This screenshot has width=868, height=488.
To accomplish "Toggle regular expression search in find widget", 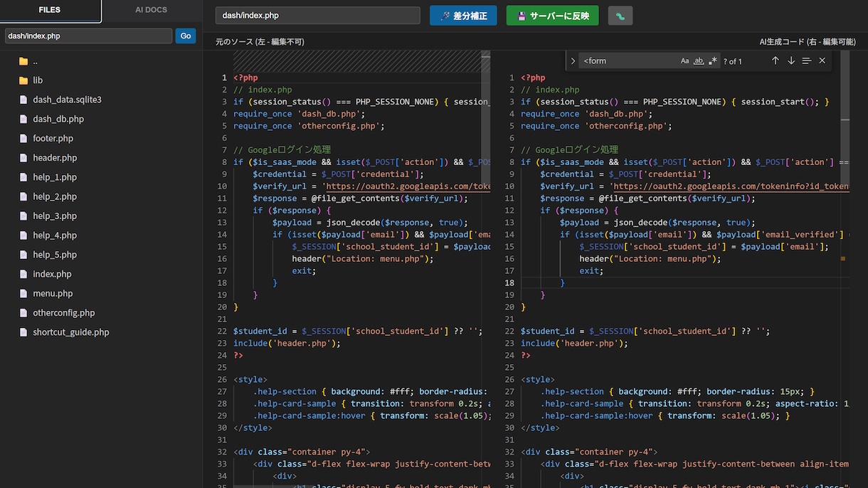I will click(x=712, y=61).
